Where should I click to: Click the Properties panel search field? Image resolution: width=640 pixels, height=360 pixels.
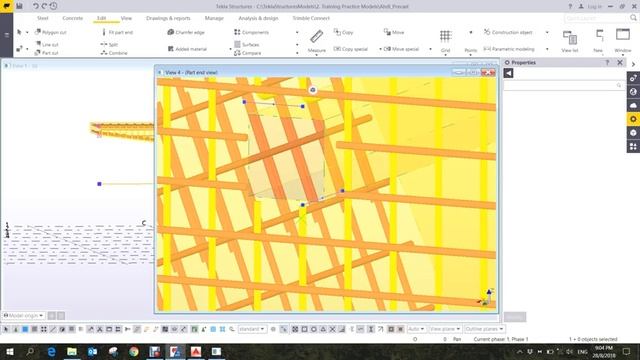tap(563, 85)
